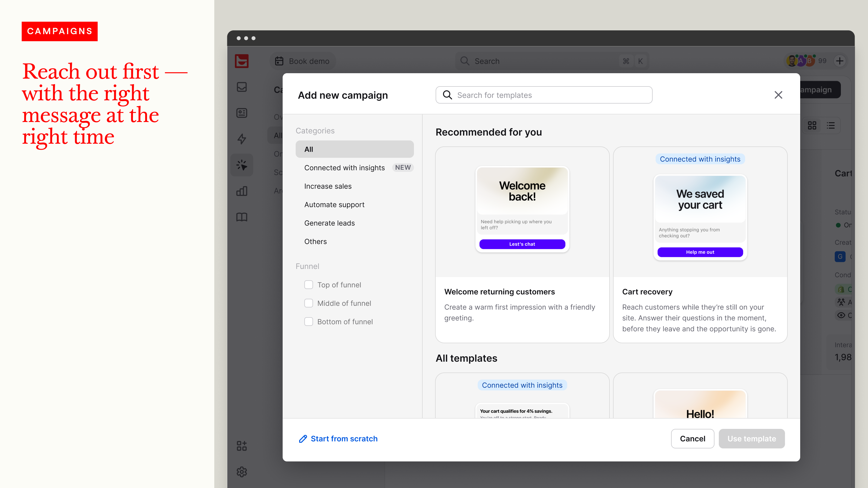Click the NEW badge in categories

[403, 167]
